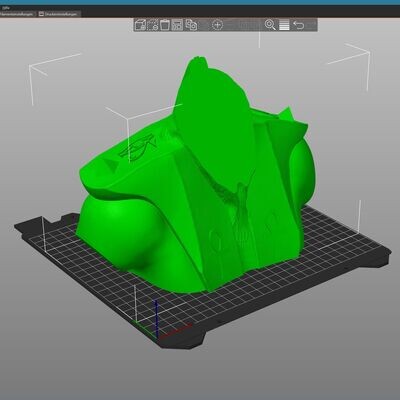Click the Delete selected object icon
The image size is (400, 400).
pyautogui.click(x=153, y=25)
